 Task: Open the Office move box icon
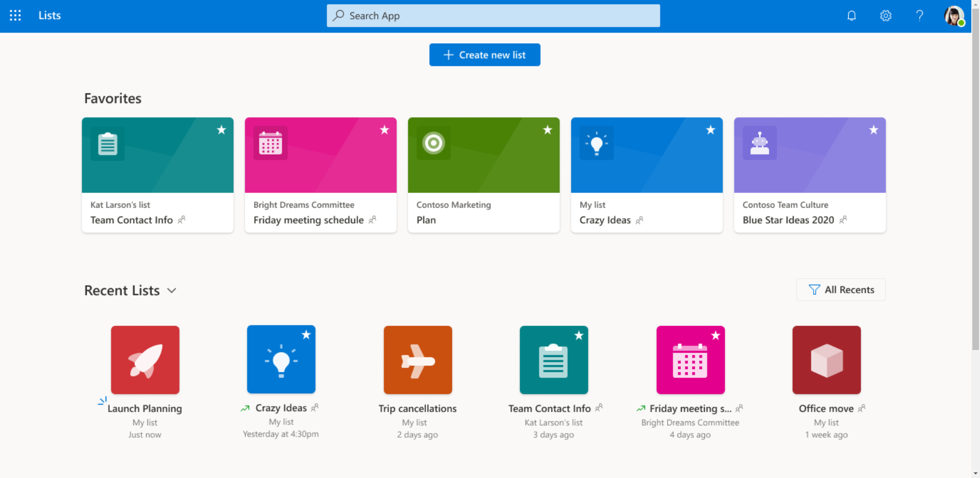coord(826,360)
